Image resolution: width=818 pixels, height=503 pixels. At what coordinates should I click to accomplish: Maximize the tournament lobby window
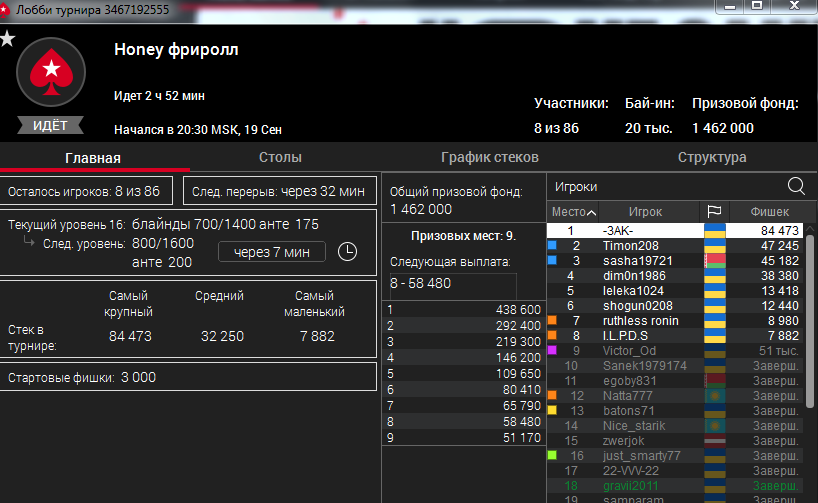click(756, 6)
